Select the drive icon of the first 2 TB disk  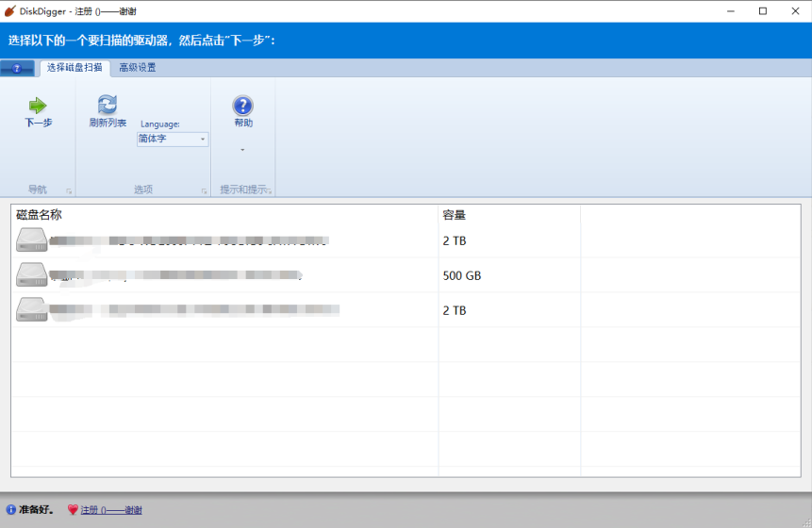coord(31,240)
